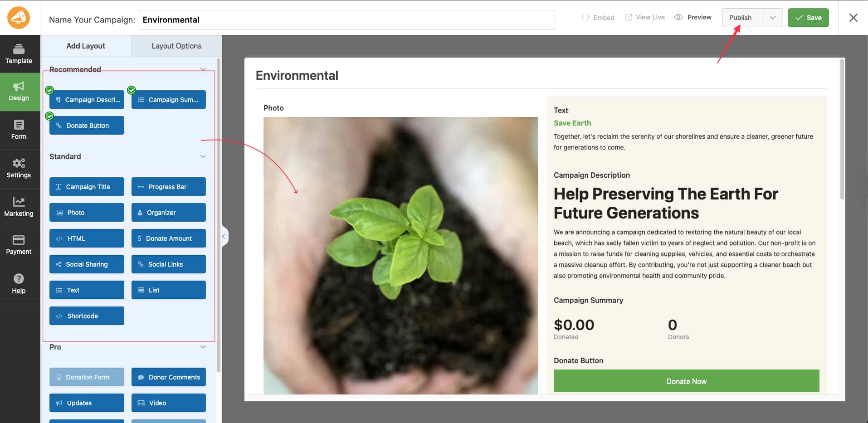Collapse the Standard blocks section
This screenshot has height=423, width=868.
coord(202,156)
